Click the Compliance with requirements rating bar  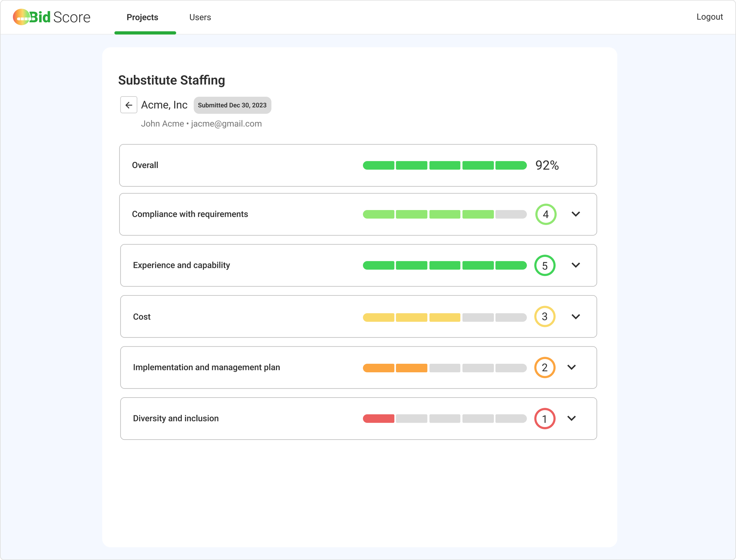tap(445, 214)
